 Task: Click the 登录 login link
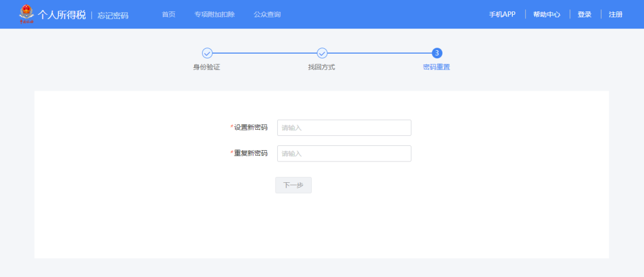[x=584, y=14]
